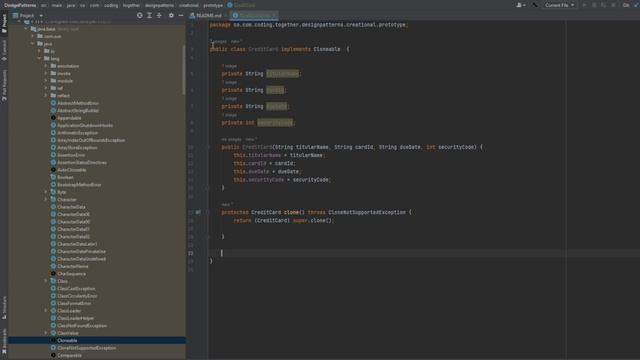Select Appendable interface in tree
Viewport: 640px width, 360px height.
(69, 118)
